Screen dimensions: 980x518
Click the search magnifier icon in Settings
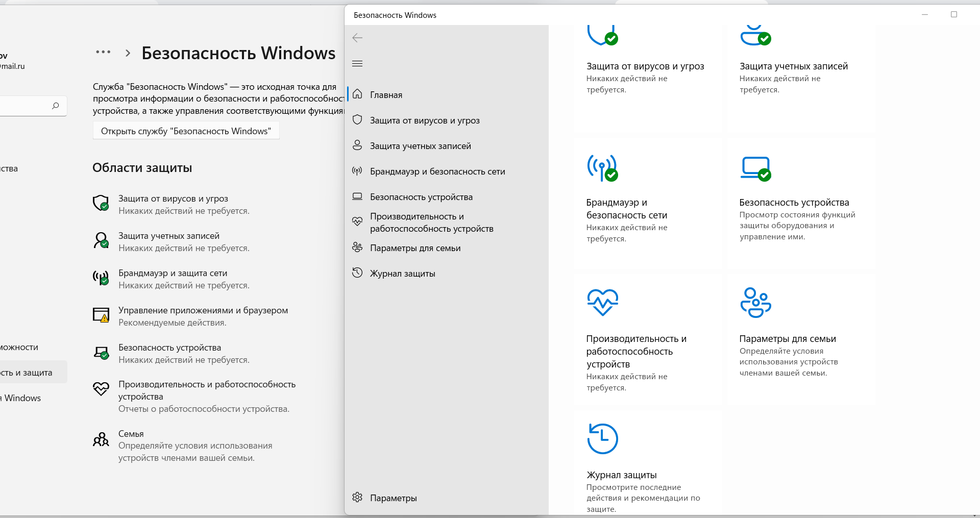click(55, 106)
